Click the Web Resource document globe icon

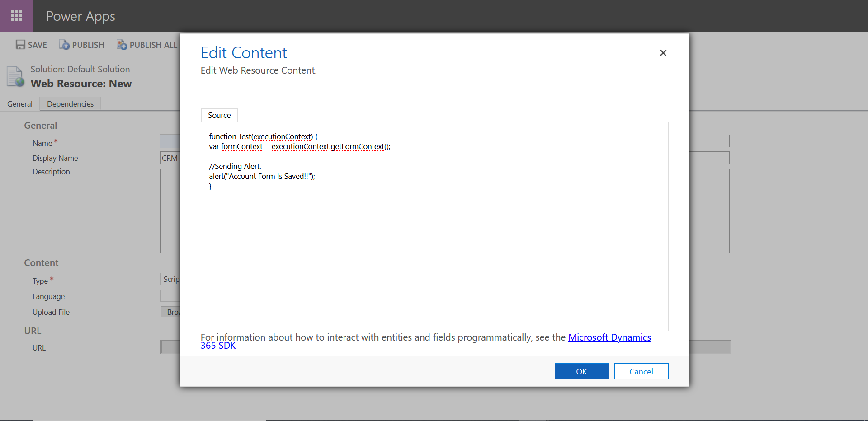pyautogui.click(x=15, y=77)
